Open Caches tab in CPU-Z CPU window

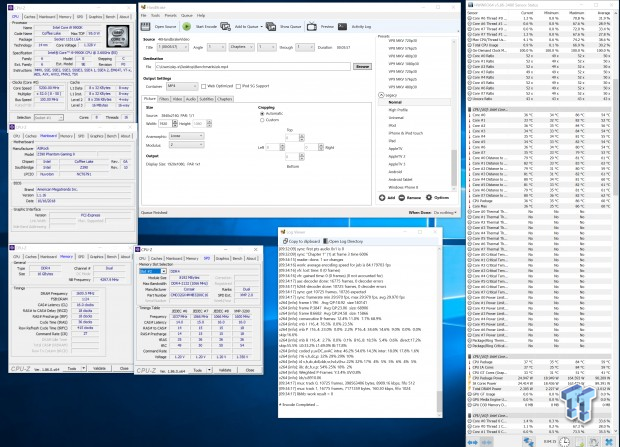[30, 17]
